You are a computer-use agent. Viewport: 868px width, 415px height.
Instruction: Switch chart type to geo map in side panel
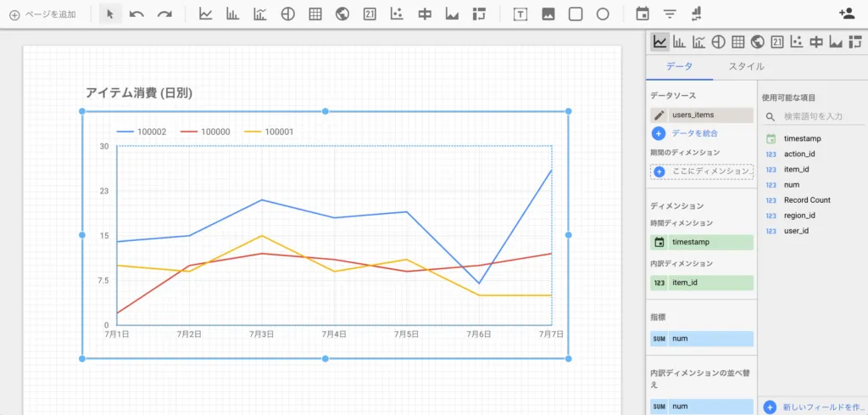(x=757, y=42)
